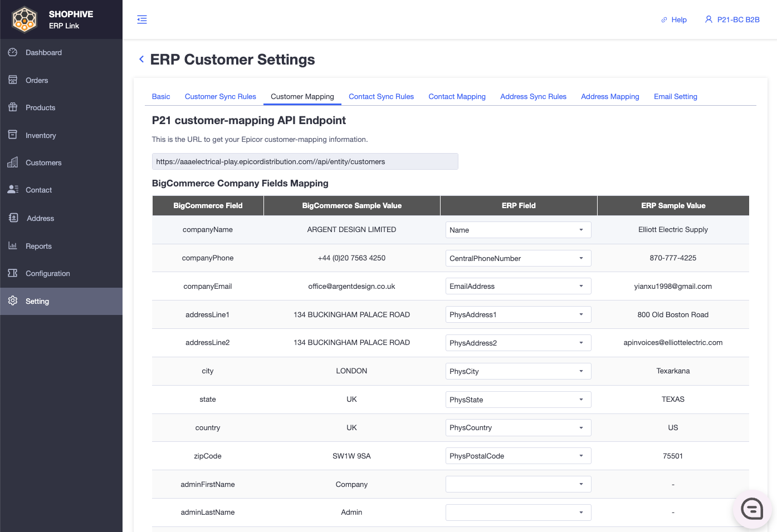Click the SW1W 9SA sample value
This screenshot has width=777, height=532.
click(351, 456)
